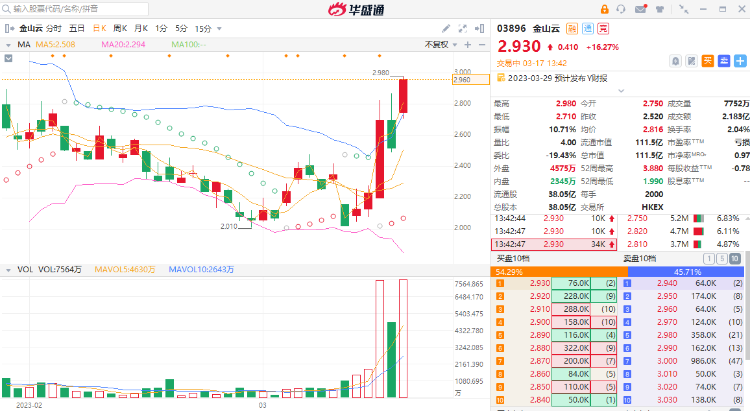Screen dimensions: 750x411
Task: Click the MAVOL5:4630万 label
Action: 125,270
